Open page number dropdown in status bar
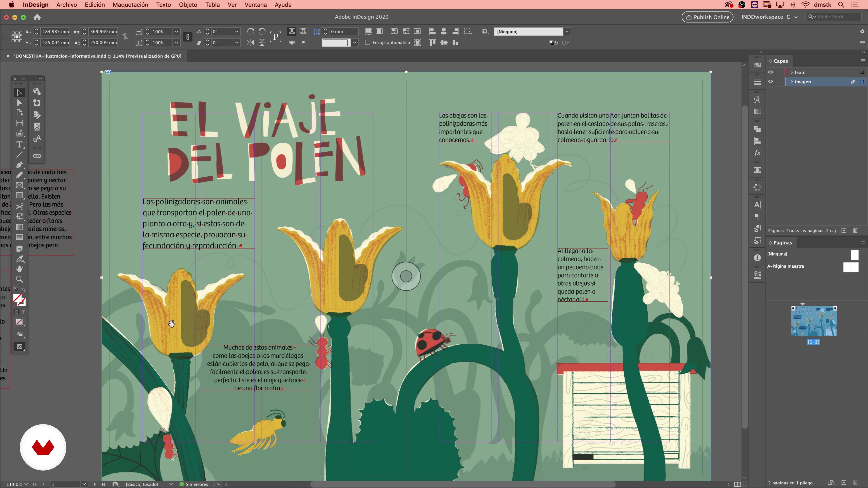Image resolution: width=868 pixels, height=488 pixels. click(x=84, y=484)
